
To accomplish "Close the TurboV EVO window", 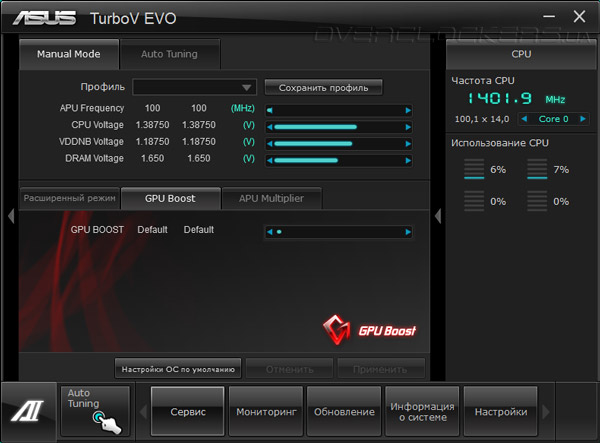I will pyautogui.click(x=579, y=16).
